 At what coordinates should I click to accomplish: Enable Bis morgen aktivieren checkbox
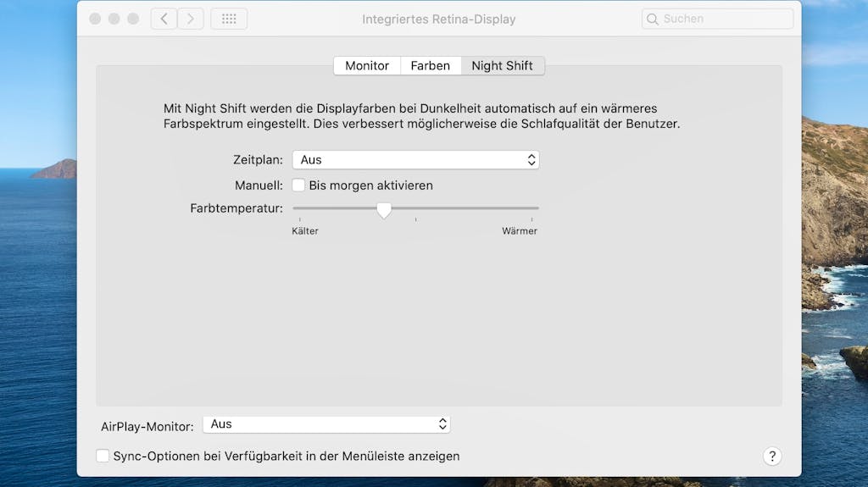pos(298,185)
